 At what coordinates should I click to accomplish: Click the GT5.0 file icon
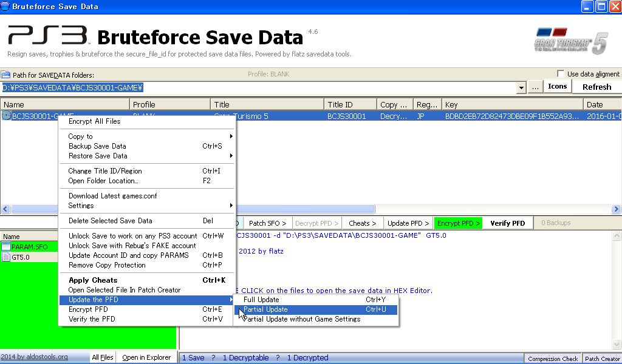(x=5, y=257)
